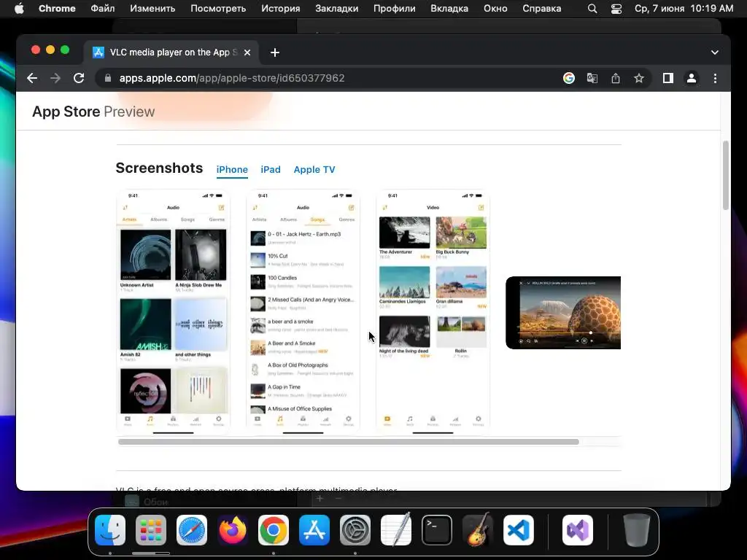Click Google Chrome in the Dock
The height and width of the screenshot is (560, 747).
[x=274, y=530]
